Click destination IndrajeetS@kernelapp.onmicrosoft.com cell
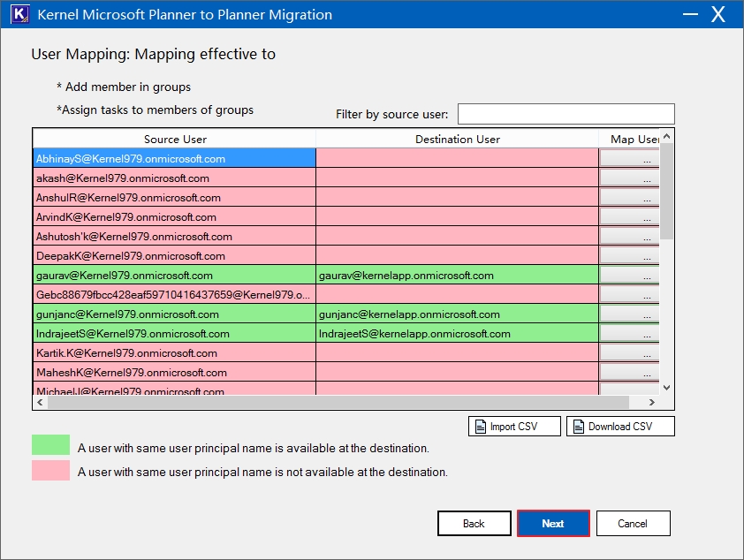The height and width of the screenshot is (560, 744). [x=457, y=333]
